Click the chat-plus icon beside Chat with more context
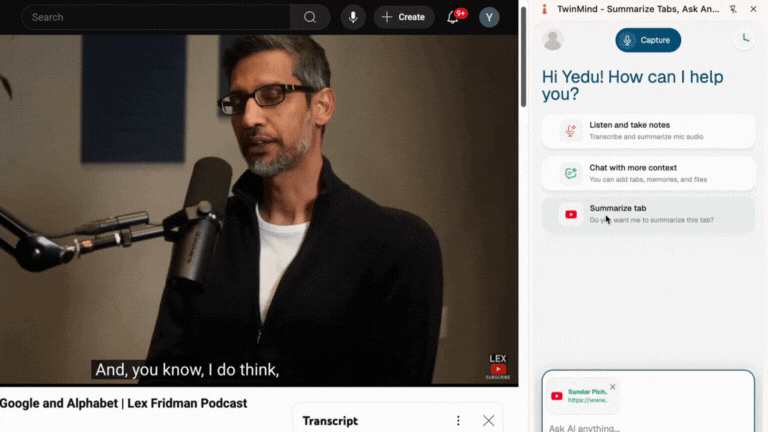This screenshot has height=432, width=768. 570,173
